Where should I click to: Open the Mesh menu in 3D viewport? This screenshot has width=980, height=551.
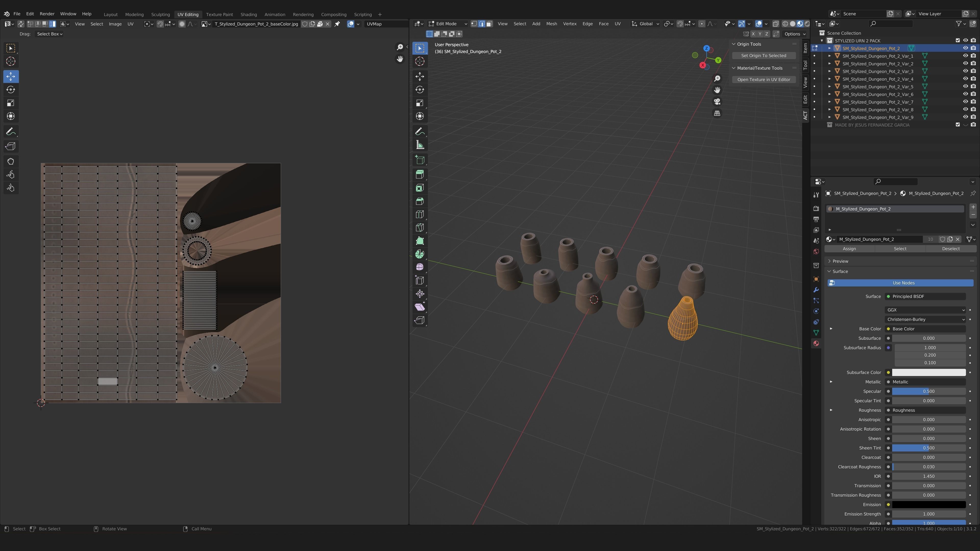point(551,23)
